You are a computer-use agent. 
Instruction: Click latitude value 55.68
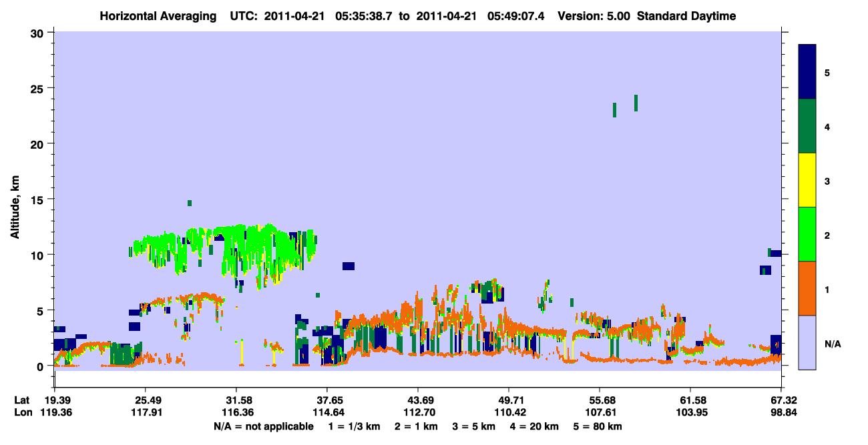(x=600, y=400)
